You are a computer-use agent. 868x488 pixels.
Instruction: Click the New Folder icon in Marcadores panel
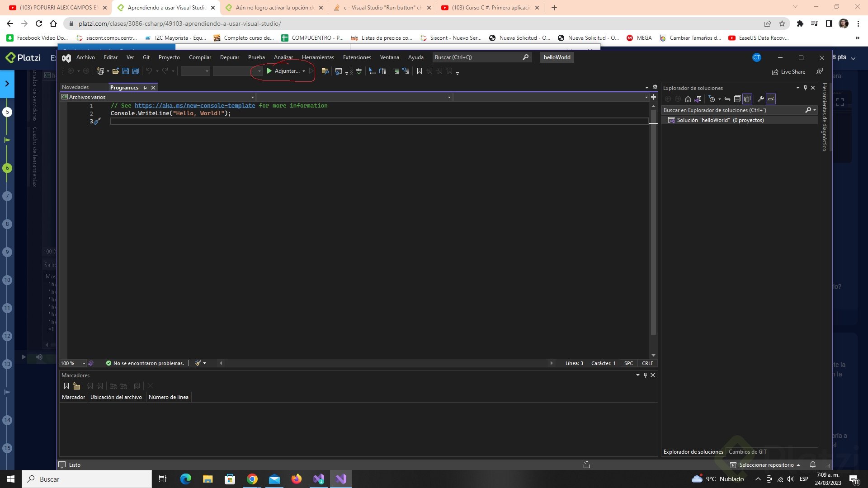pos(77,386)
